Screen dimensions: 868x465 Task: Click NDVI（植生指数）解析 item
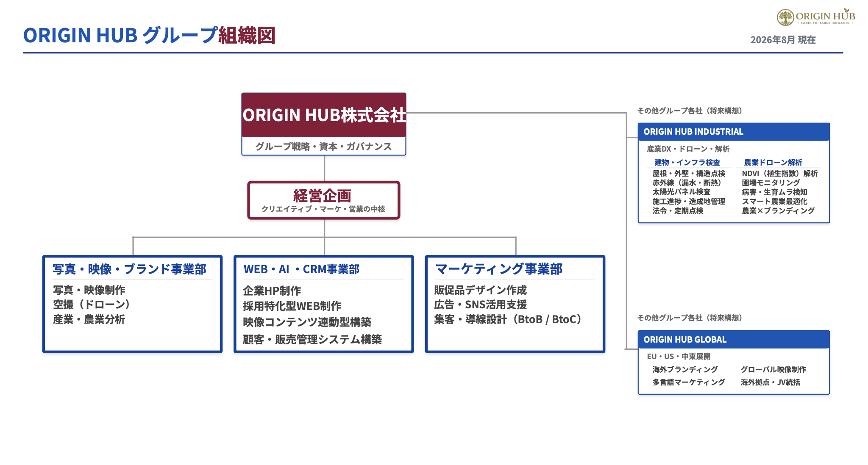780,174
